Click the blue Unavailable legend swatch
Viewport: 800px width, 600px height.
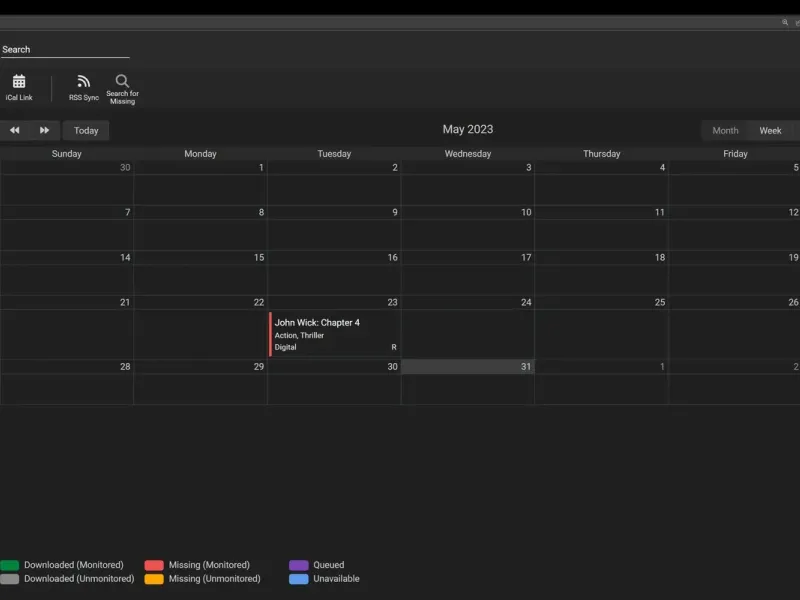(x=298, y=579)
